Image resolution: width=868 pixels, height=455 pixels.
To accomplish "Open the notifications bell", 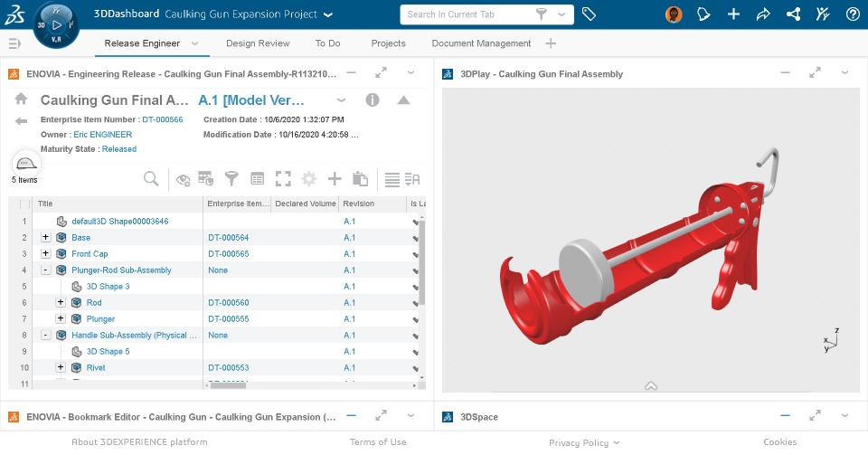I will (703, 14).
